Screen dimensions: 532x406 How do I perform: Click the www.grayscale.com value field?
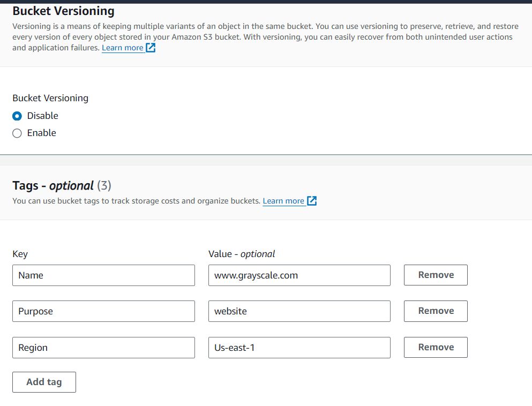click(299, 275)
